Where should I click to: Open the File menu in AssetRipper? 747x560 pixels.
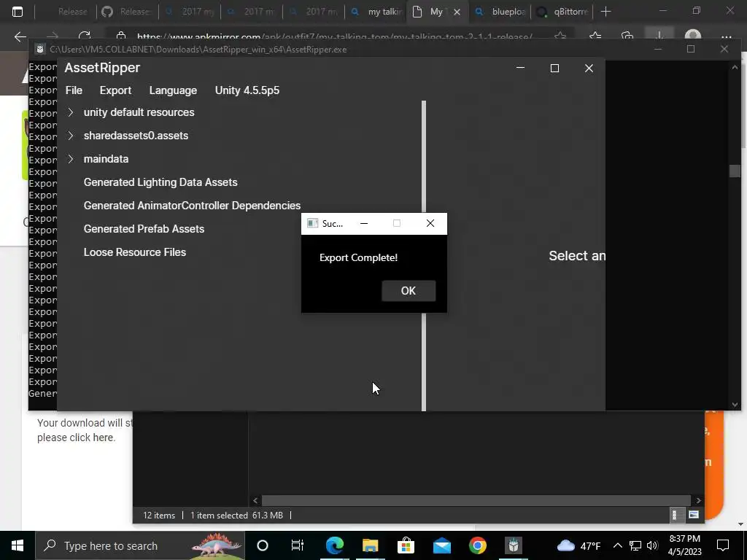click(74, 90)
